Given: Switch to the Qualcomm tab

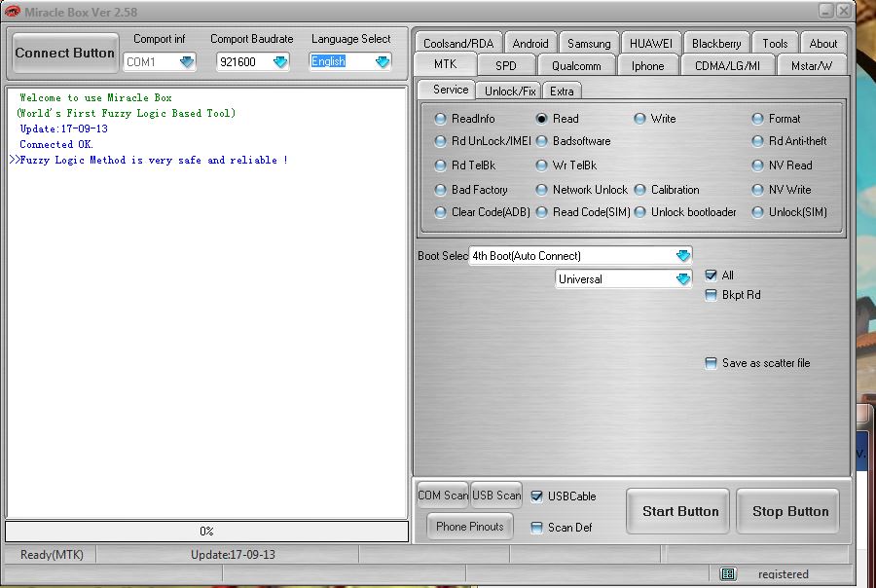Looking at the screenshot, I should coord(582,66).
